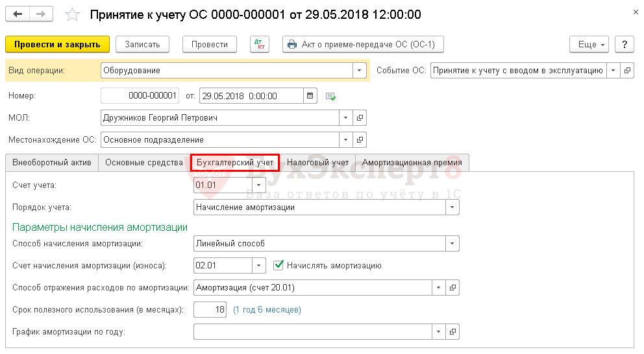Add document to favorites with star icon
Image resolution: width=644 pixels, height=354 pixels.
[x=73, y=14]
